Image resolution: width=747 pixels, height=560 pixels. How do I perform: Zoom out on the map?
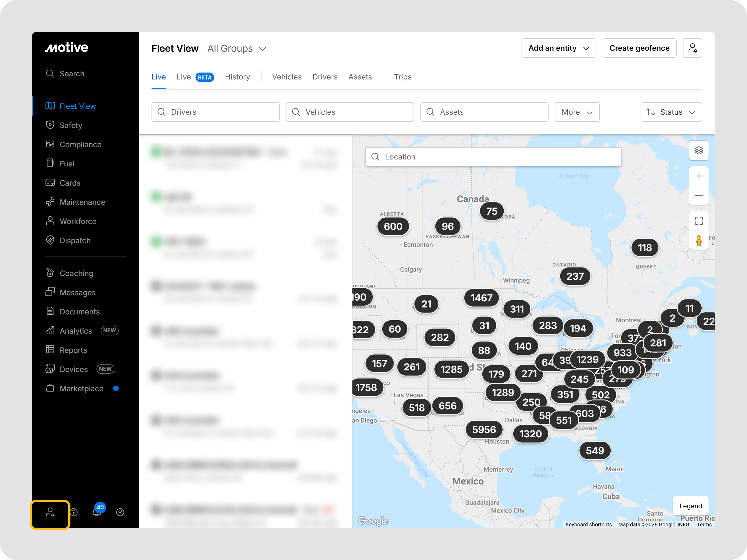[x=698, y=195]
